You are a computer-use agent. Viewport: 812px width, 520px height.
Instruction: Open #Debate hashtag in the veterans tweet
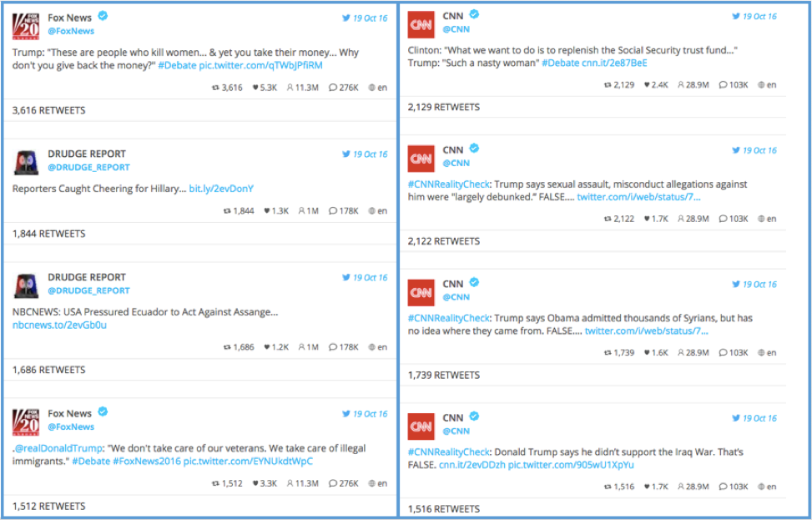pyautogui.click(x=91, y=462)
